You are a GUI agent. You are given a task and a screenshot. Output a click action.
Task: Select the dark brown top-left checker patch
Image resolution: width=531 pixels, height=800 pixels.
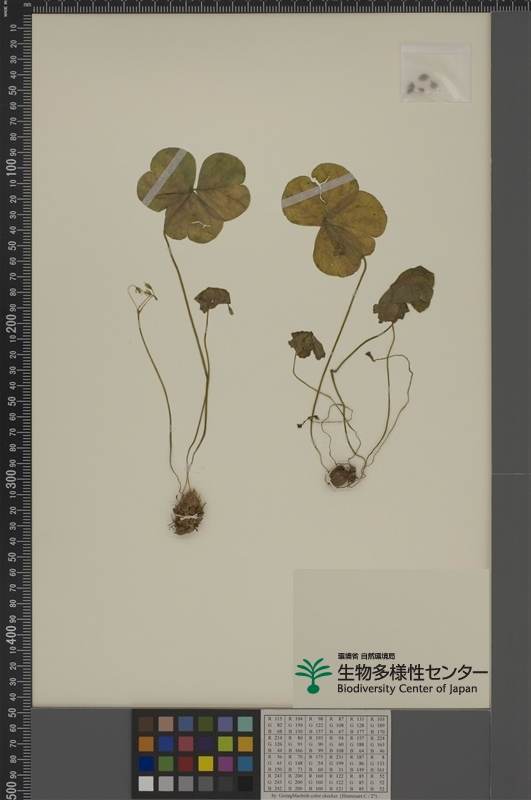coord(146,724)
